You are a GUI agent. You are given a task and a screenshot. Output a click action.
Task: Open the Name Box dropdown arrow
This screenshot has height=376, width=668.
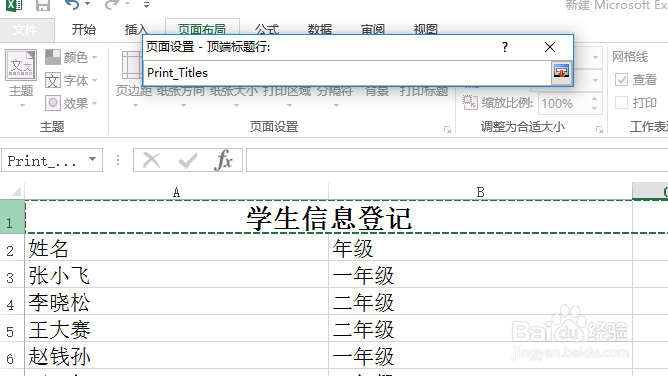92,160
